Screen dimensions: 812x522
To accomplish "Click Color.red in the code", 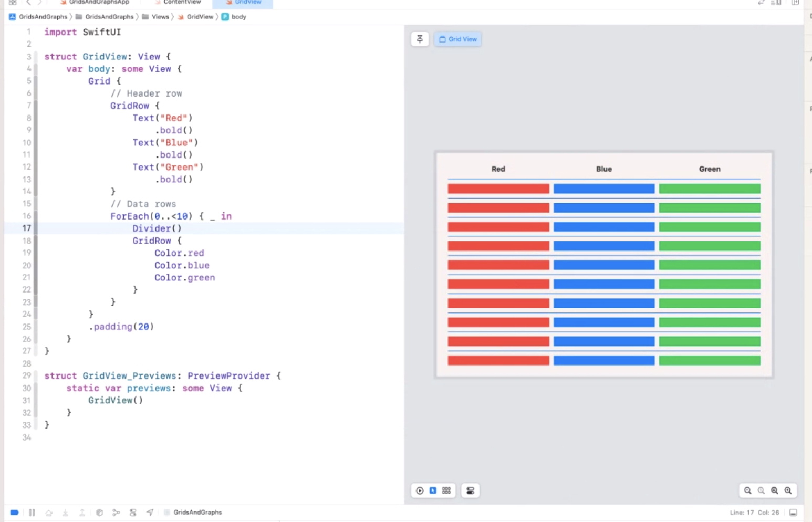I will 179,253.
